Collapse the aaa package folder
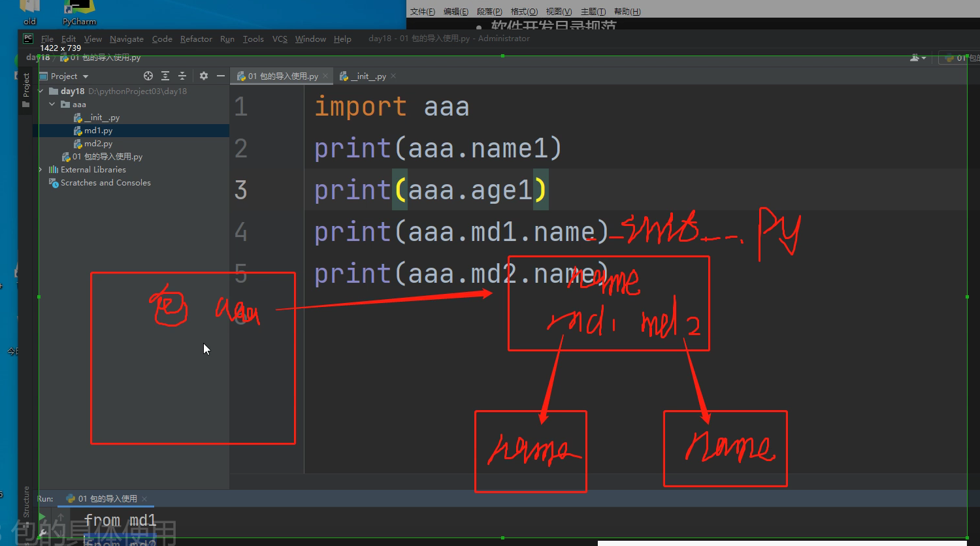Image resolution: width=980 pixels, height=546 pixels. pyautogui.click(x=52, y=104)
